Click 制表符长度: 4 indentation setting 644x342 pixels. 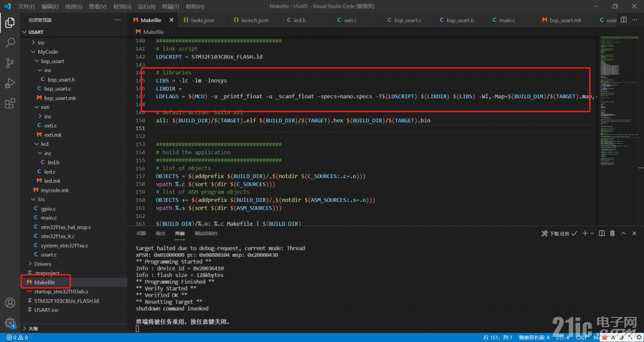[x=534, y=337]
